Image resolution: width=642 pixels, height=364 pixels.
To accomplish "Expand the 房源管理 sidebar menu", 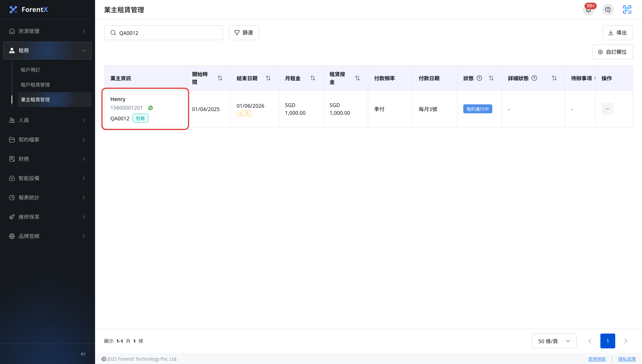I will (x=47, y=31).
